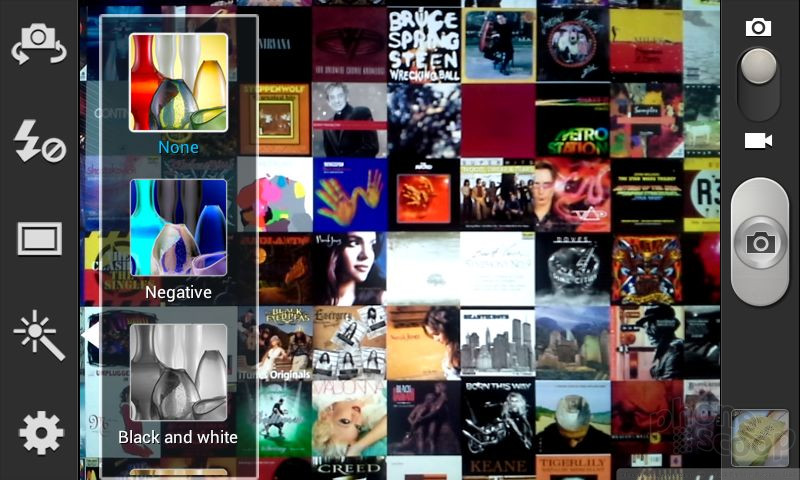Choose the 'None' effect label
Viewport: 800px width, 480px height.
179,147
